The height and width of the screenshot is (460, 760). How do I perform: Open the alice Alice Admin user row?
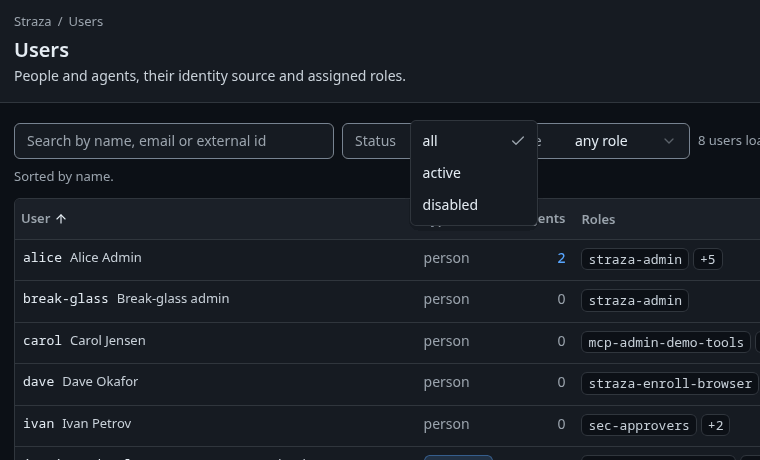pos(387,260)
